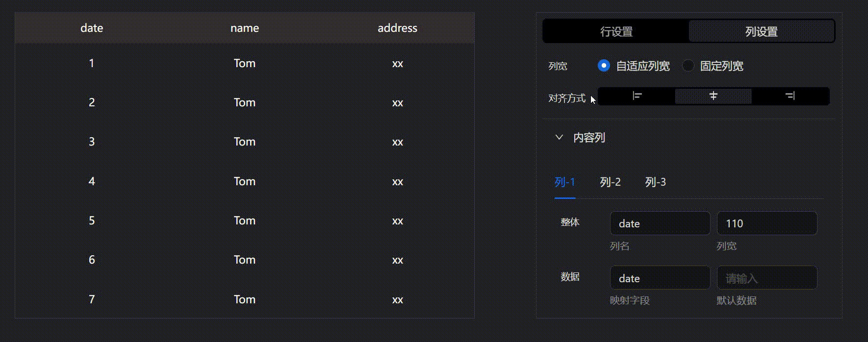Click the 列宽 input showing 110
The width and height of the screenshot is (868, 342).
(x=766, y=223)
